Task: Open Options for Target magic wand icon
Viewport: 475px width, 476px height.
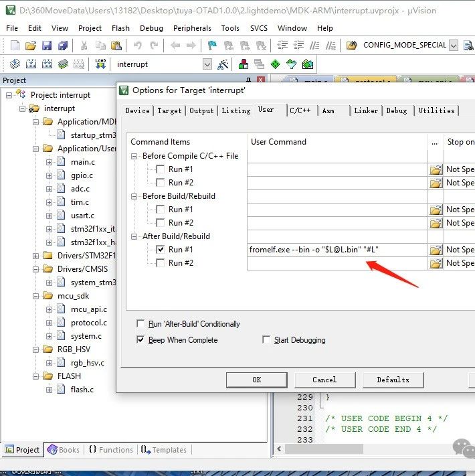Action: (223, 64)
